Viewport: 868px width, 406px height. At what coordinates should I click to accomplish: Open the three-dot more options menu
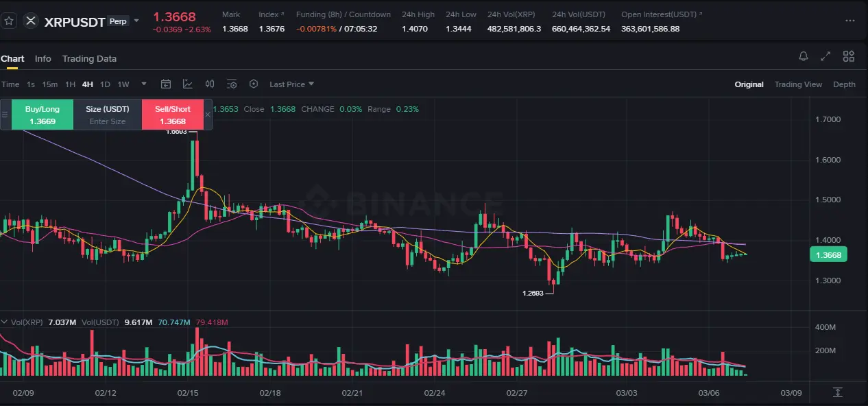850,21
